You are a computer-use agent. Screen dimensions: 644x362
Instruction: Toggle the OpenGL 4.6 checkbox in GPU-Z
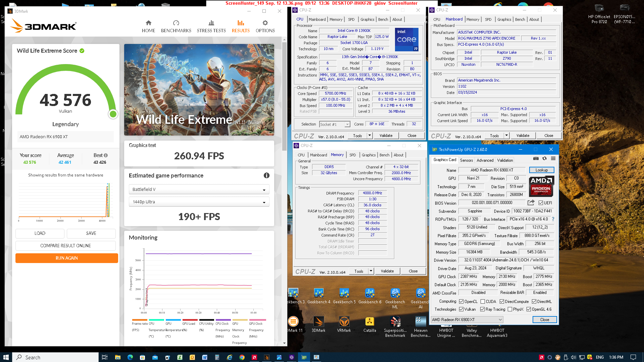click(x=529, y=309)
